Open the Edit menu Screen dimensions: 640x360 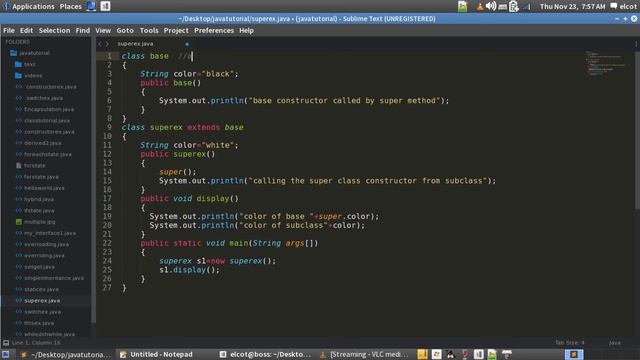coord(26,31)
